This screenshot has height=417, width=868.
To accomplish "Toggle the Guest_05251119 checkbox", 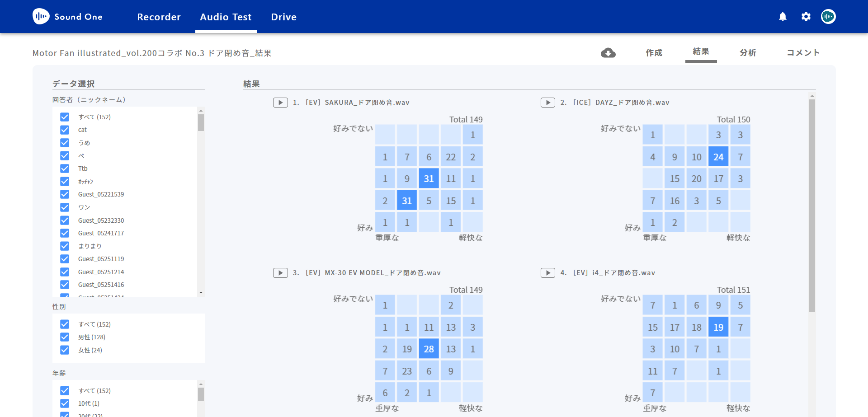I will 65,259.
